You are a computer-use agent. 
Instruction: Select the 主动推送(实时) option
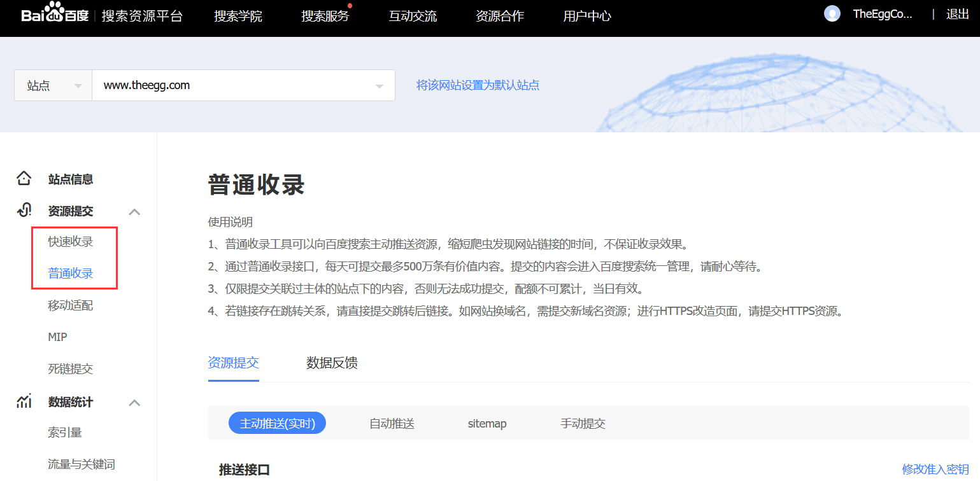point(277,423)
